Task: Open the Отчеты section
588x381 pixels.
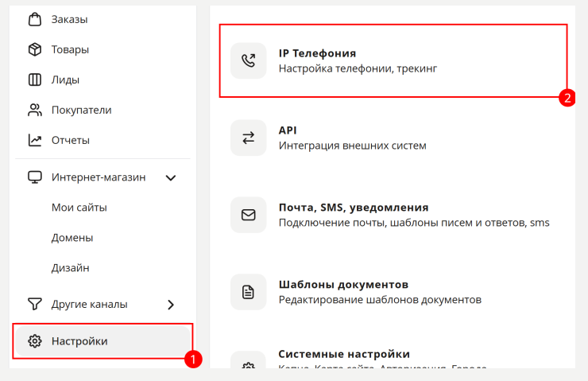Action: 71,140
